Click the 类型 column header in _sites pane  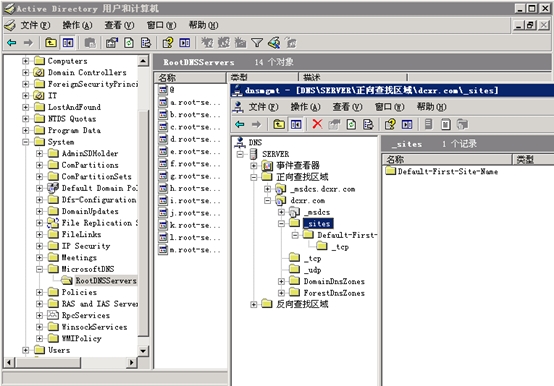(534, 159)
